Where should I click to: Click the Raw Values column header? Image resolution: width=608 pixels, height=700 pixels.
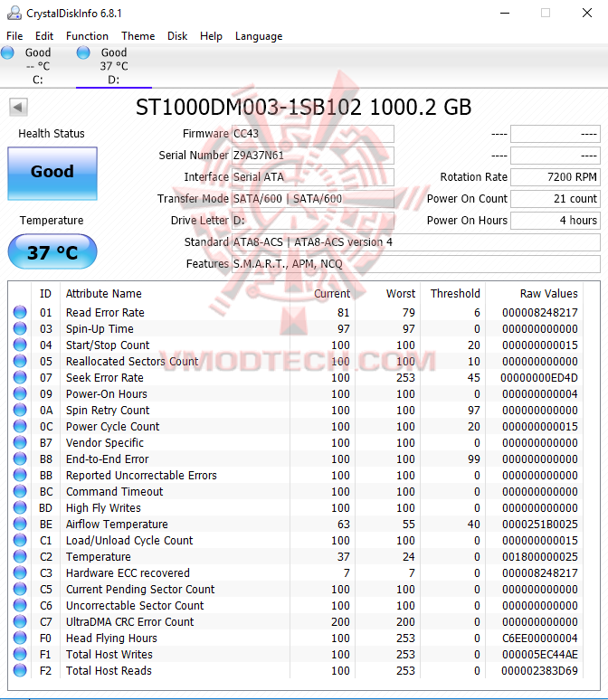coord(548,293)
